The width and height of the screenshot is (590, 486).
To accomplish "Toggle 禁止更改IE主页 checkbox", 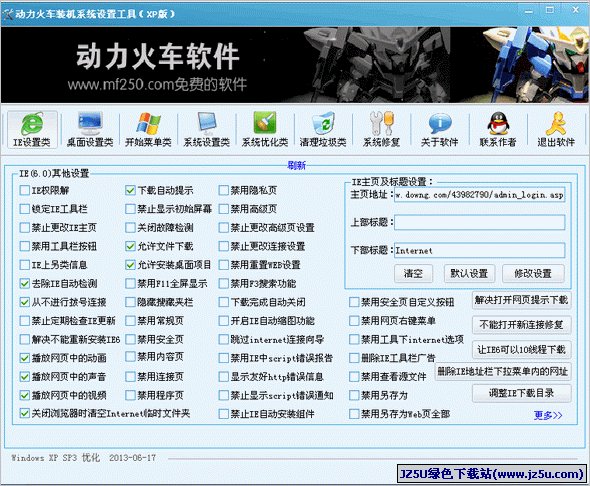I will pos(24,228).
